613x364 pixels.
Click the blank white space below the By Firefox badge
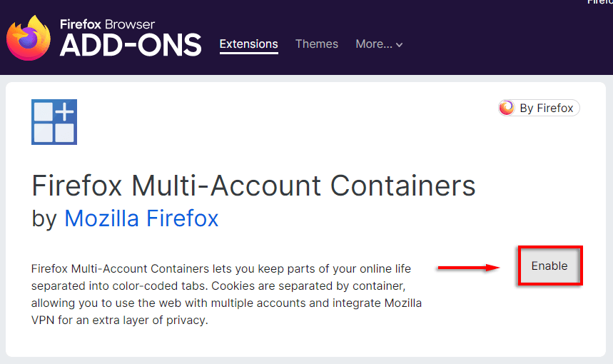point(539,171)
